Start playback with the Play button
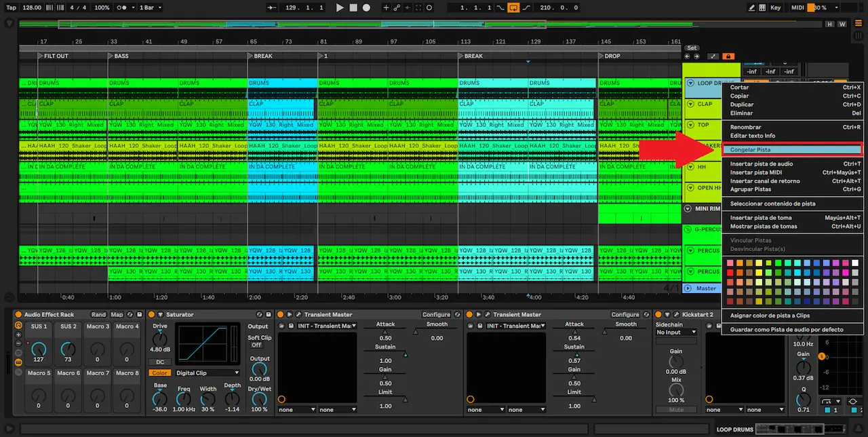This screenshot has height=437, width=868. pyautogui.click(x=340, y=7)
